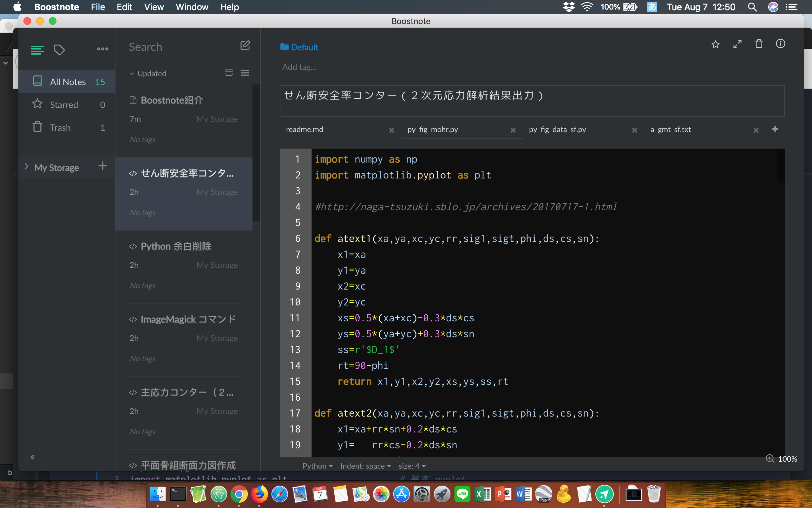The image size is (812, 508).
Task: Show Starred notes
Action: (67, 104)
